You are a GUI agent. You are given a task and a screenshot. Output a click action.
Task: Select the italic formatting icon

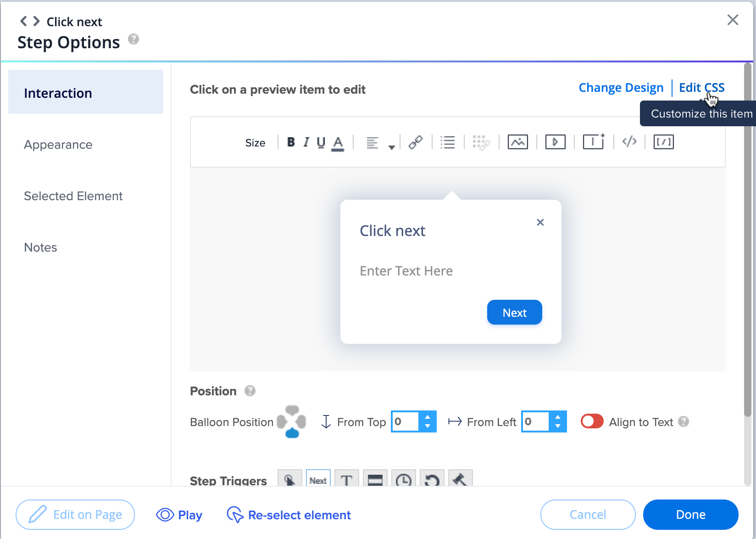[306, 142]
